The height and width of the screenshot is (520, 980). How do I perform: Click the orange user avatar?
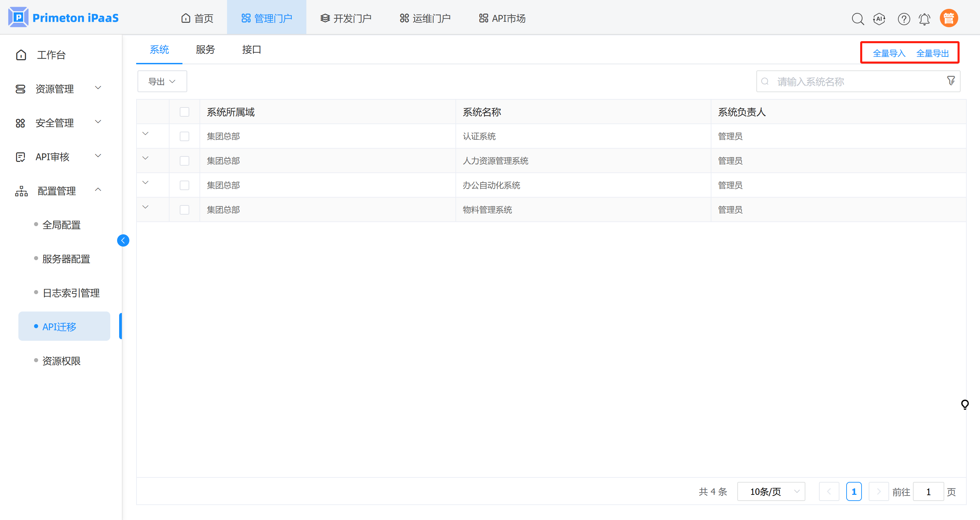(948, 18)
